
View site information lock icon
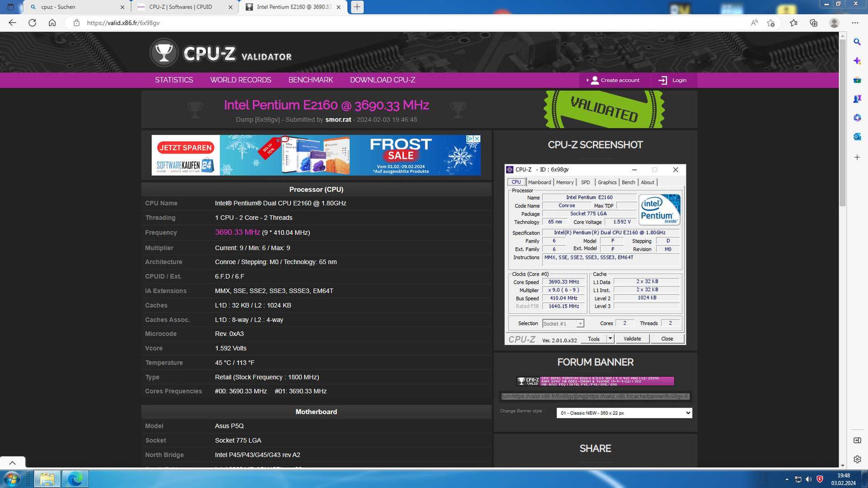(76, 23)
